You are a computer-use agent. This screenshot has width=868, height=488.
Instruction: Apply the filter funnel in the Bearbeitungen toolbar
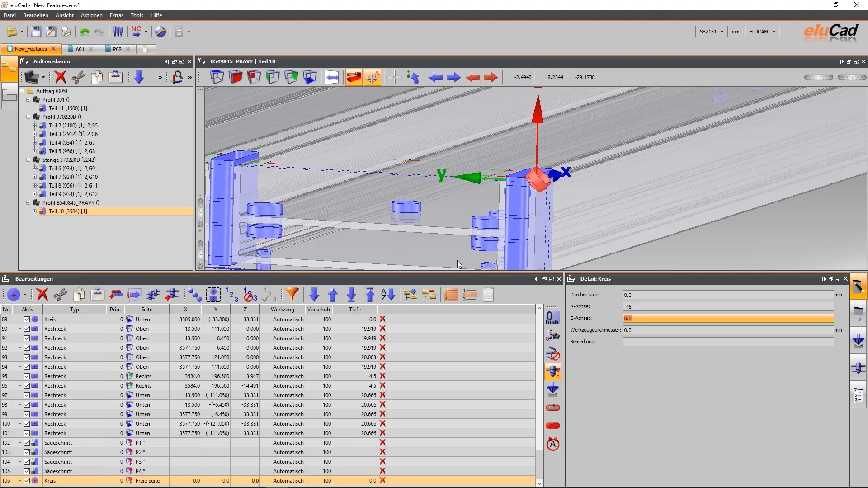(292, 294)
